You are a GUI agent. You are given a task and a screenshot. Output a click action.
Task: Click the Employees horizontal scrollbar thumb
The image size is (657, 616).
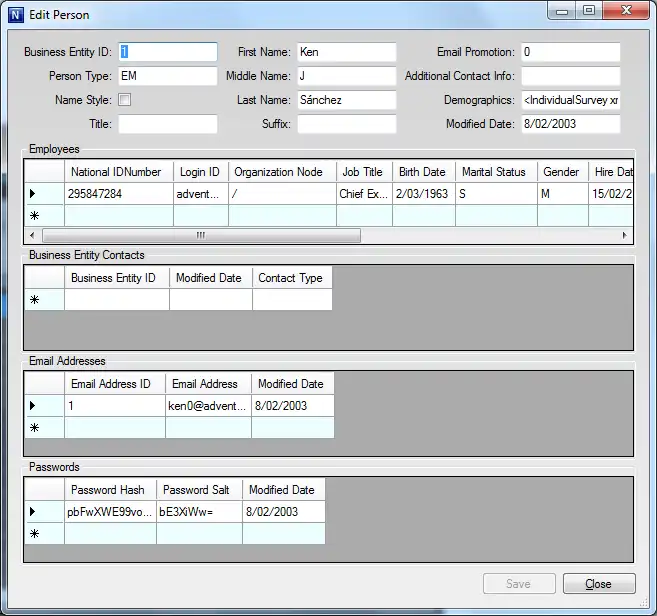[x=201, y=236]
